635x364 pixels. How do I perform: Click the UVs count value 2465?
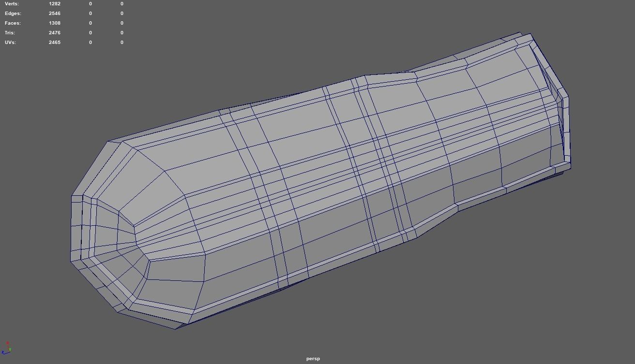point(55,43)
